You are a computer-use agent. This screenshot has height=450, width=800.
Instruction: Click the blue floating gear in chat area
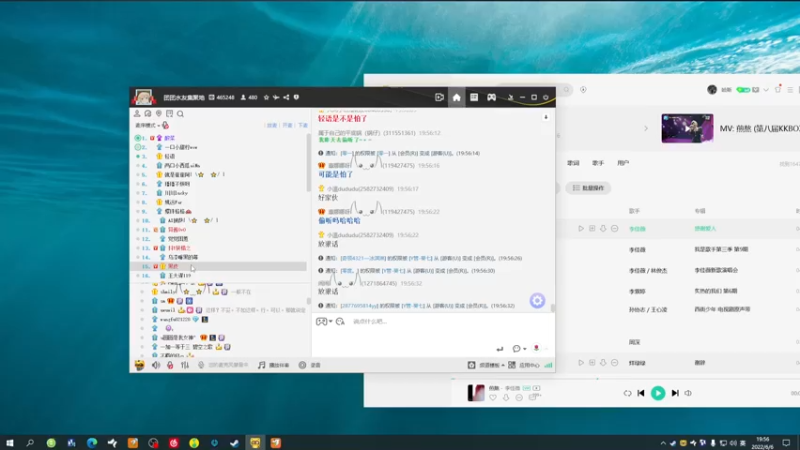click(537, 301)
